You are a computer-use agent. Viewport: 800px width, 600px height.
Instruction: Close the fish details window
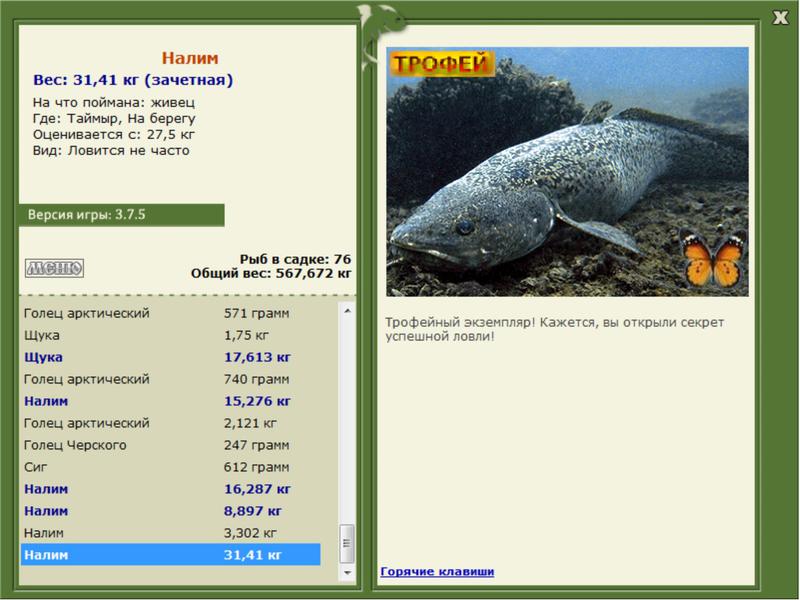coord(780,18)
